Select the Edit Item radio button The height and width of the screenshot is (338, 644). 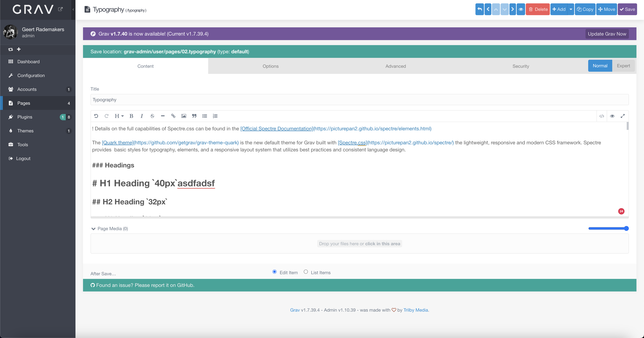coord(275,272)
